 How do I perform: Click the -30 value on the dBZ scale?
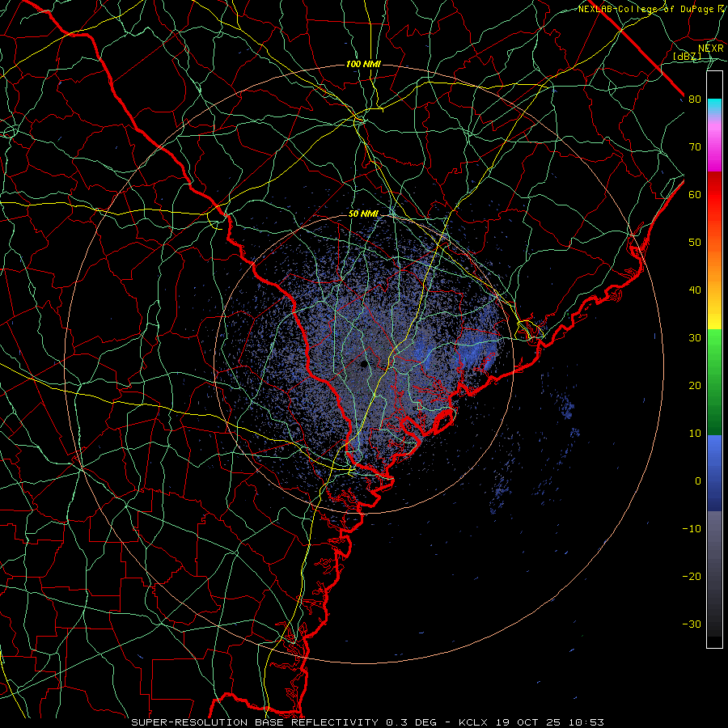[x=692, y=624]
